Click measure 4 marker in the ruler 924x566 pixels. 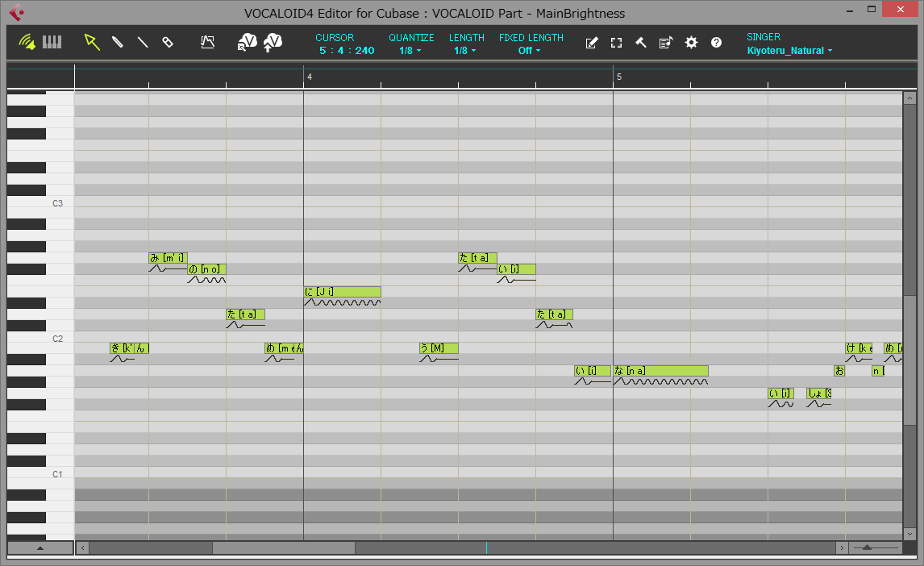[310, 77]
